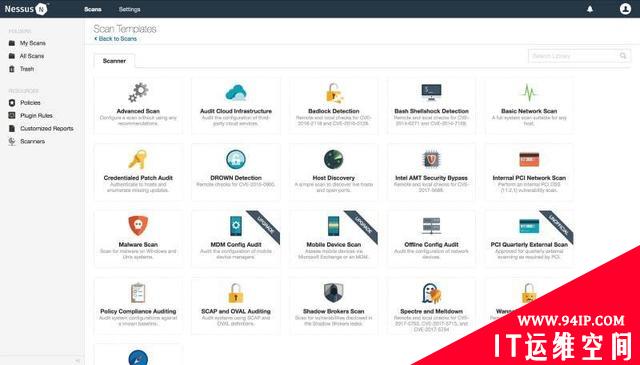
Task: Open Plugin Rules in sidebar
Action: [36, 116]
